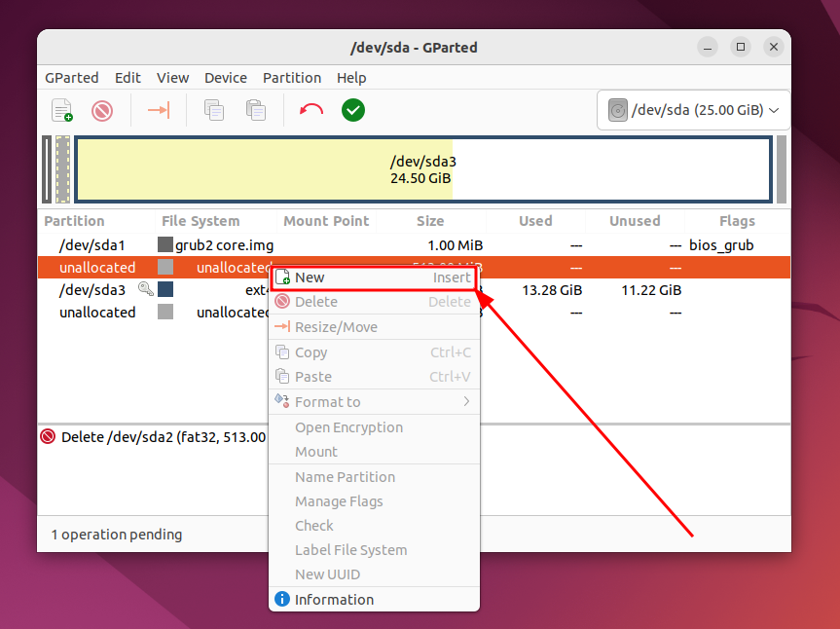Viewport: 840px width, 629px height.
Task: Click Check in the context menu
Action: pyautogui.click(x=374, y=526)
